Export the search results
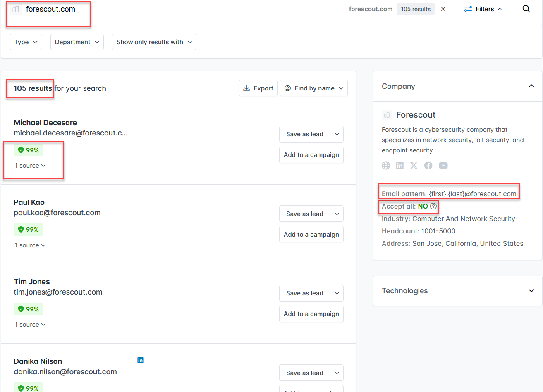The image size is (543, 392). [258, 88]
